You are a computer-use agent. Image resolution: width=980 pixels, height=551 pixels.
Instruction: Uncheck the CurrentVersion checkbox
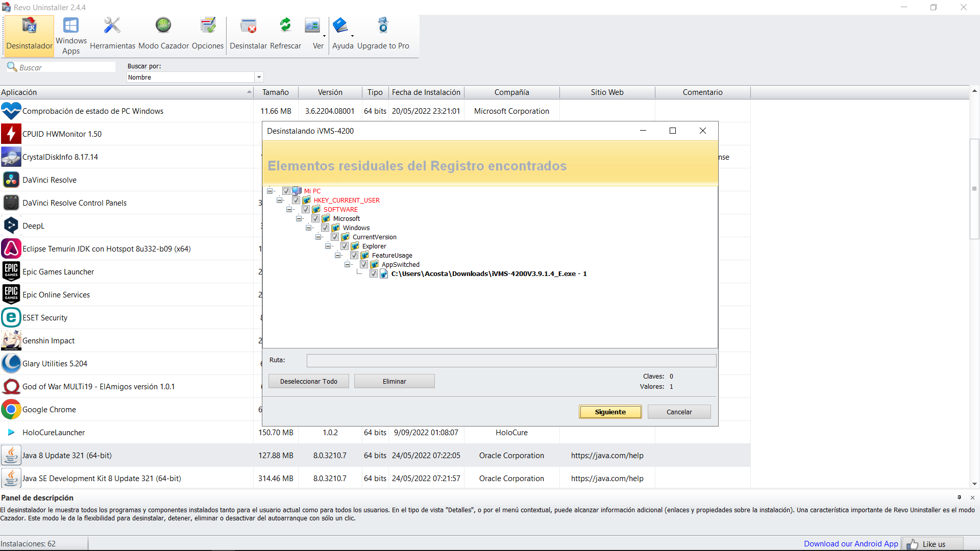pyautogui.click(x=335, y=237)
